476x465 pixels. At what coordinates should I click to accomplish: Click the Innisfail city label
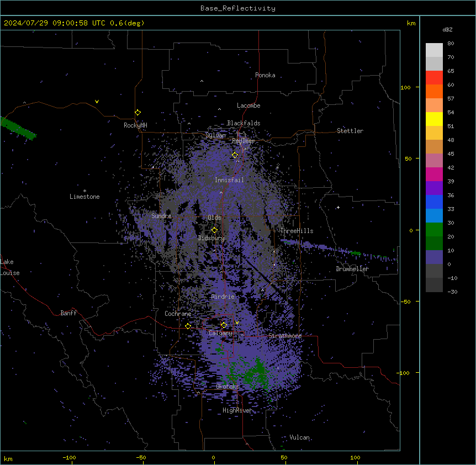pyautogui.click(x=229, y=180)
